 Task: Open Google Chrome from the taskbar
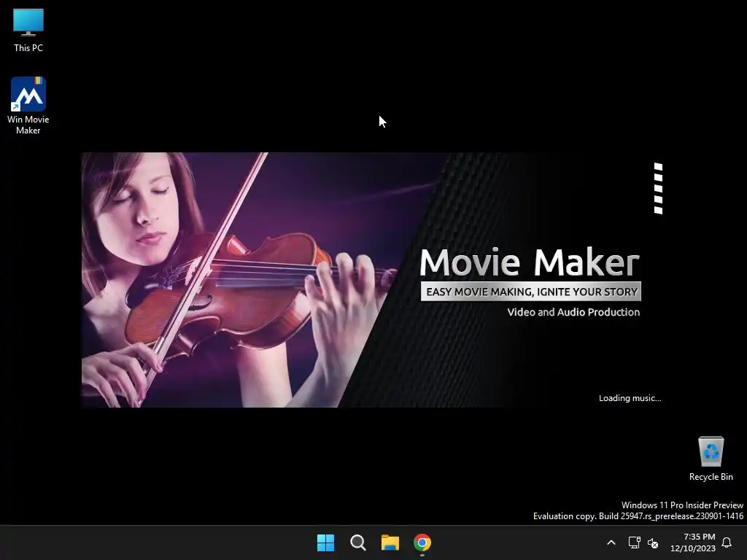[422, 542]
